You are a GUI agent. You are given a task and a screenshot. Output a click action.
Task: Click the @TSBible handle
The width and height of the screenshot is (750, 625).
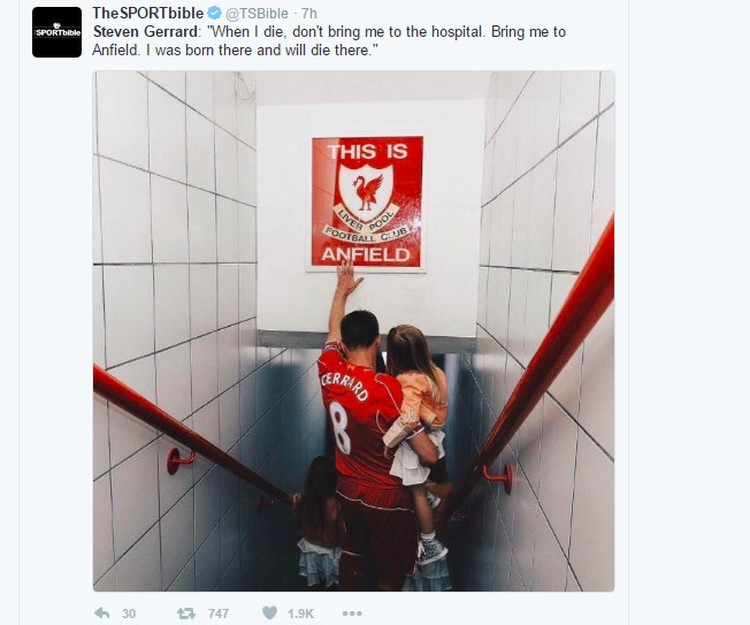coord(257,13)
